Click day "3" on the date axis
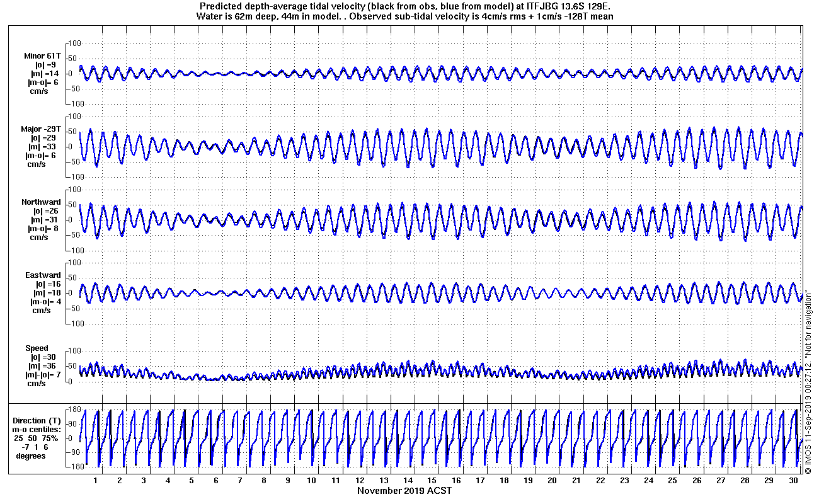 [x=144, y=481]
